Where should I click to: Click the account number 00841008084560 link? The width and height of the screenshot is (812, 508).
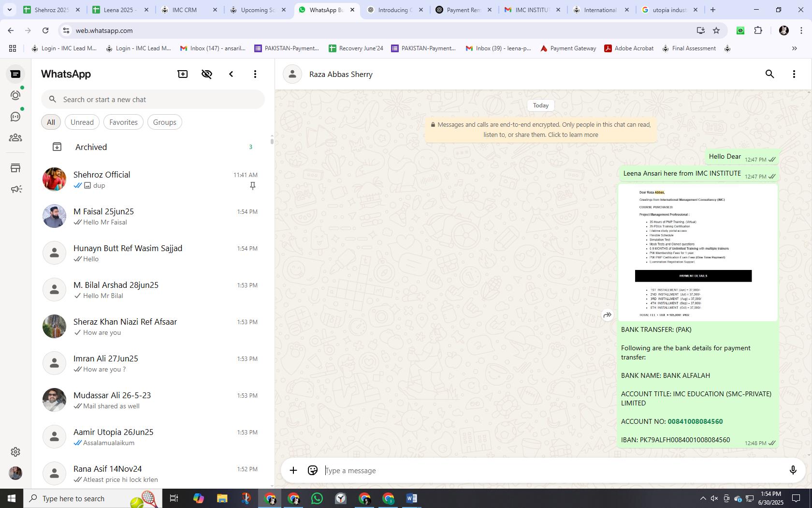coord(695,421)
